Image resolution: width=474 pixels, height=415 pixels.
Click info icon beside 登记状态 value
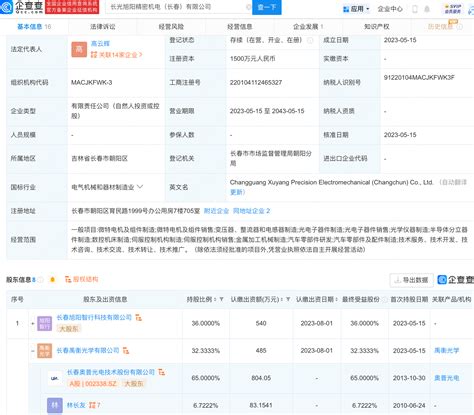[x=310, y=40]
